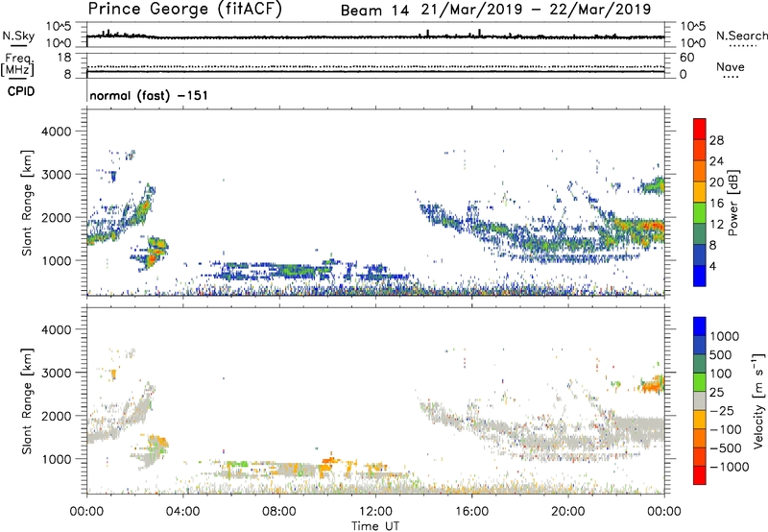
Task: Click the "04:00" time tick label
Action: [x=182, y=512]
